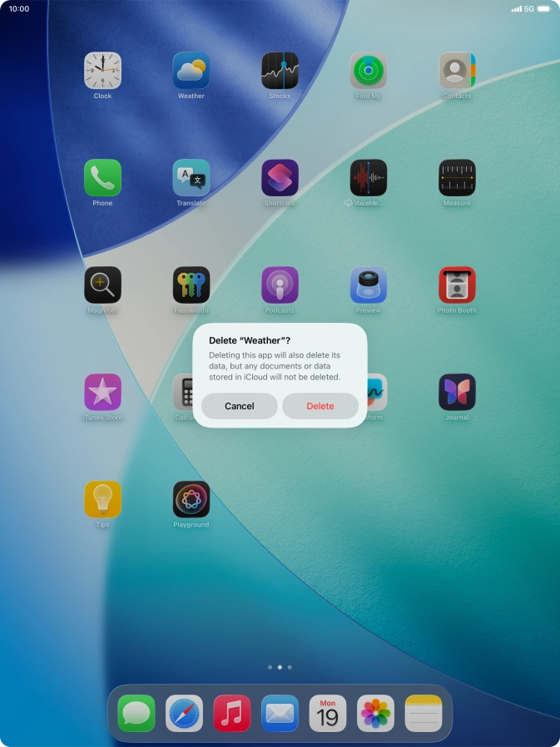This screenshot has height=747, width=560.
Task: Open the Shortcuts app
Action: (x=280, y=178)
